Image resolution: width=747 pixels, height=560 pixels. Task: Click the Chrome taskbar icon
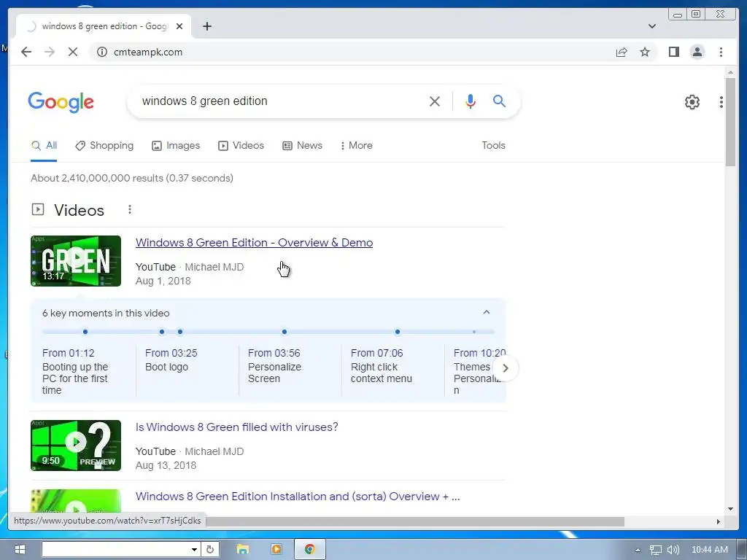point(309,550)
